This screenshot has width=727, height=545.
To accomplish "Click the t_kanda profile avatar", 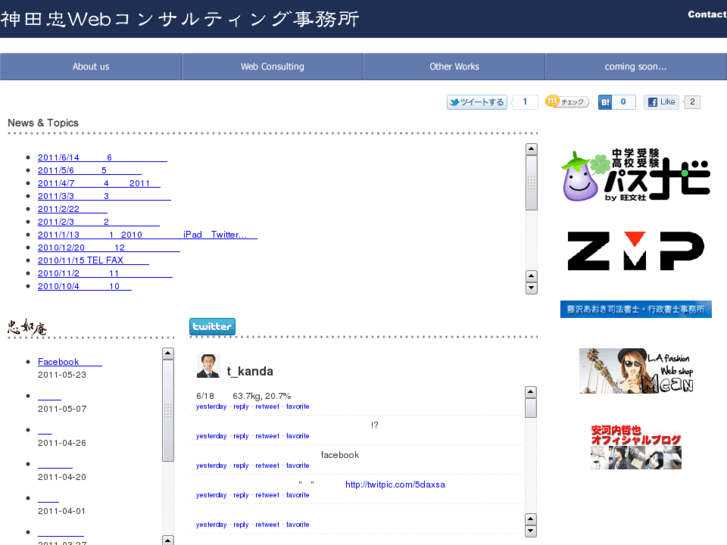I will point(208,366).
